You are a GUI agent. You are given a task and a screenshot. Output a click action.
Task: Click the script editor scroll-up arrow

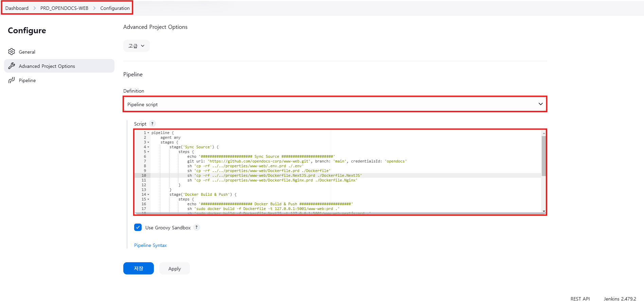click(544, 133)
